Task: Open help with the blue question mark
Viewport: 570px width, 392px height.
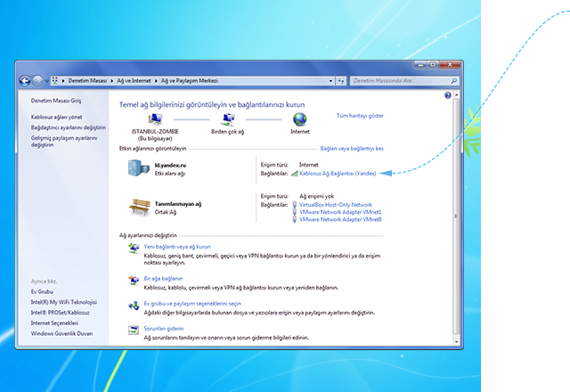Action: 447,95
